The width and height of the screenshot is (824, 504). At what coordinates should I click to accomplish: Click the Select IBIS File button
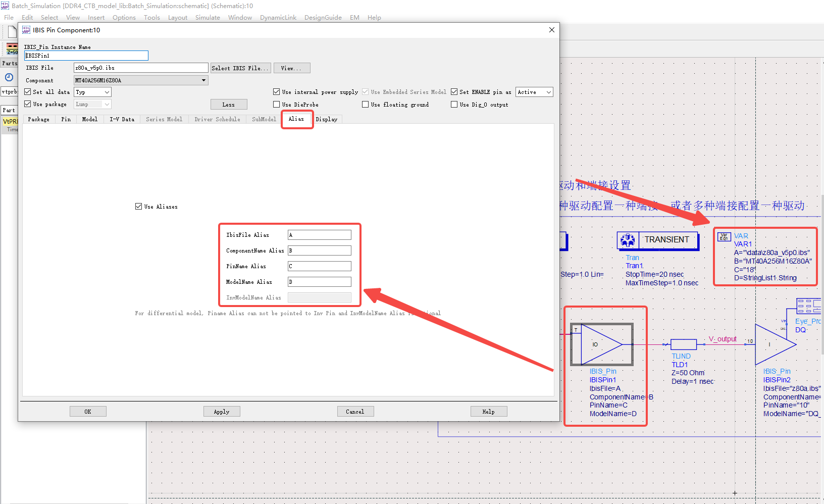click(240, 68)
